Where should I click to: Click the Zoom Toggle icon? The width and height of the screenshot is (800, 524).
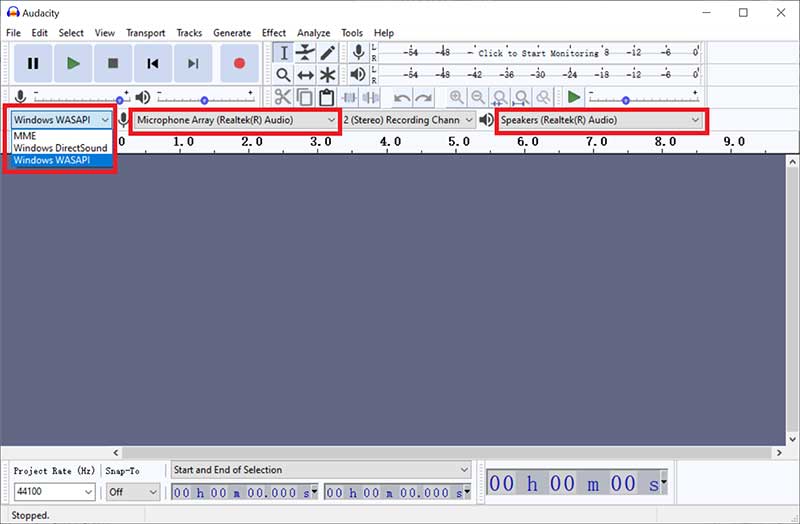[x=544, y=97]
